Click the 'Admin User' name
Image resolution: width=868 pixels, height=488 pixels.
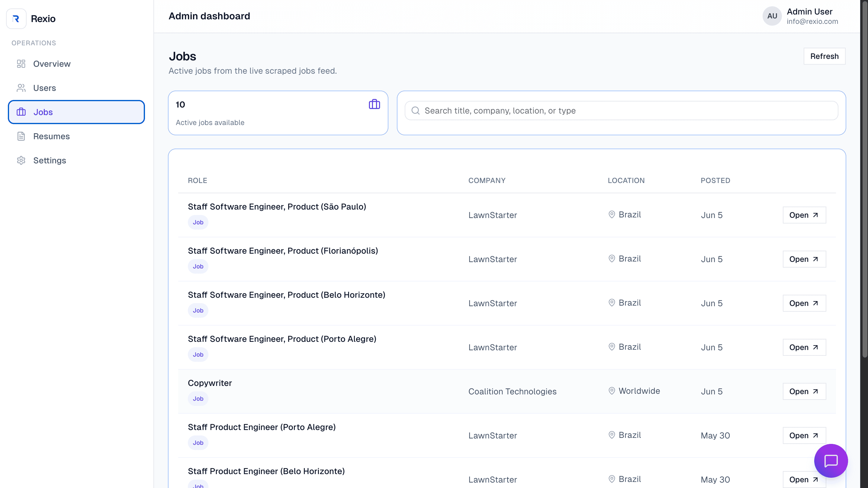[809, 11]
